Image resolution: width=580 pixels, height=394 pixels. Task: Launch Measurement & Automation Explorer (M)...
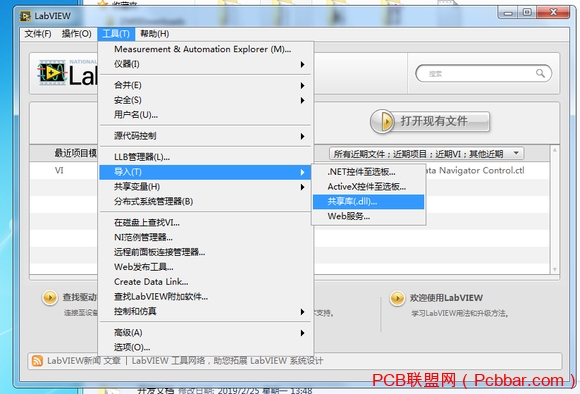[x=206, y=49]
